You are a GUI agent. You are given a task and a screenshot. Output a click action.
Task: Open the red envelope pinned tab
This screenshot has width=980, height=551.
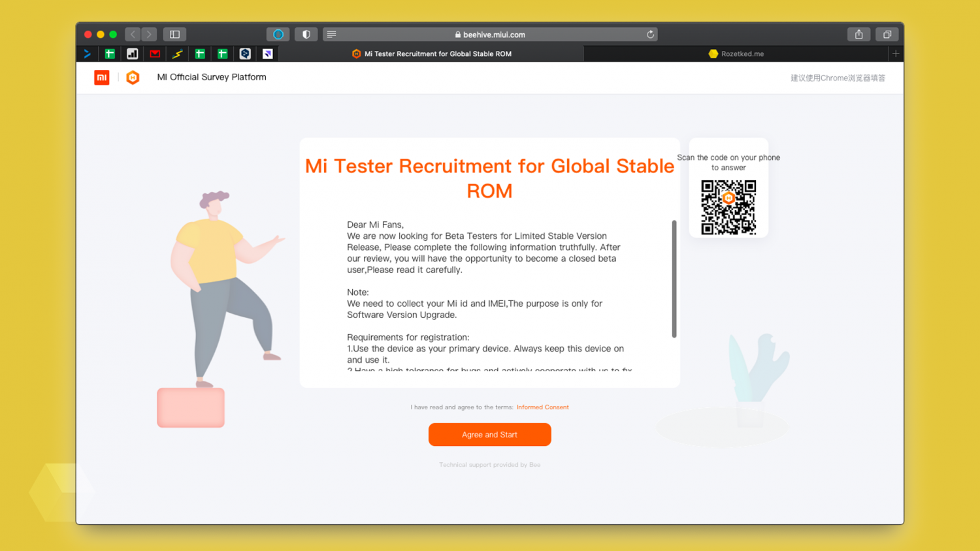coord(155,54)
